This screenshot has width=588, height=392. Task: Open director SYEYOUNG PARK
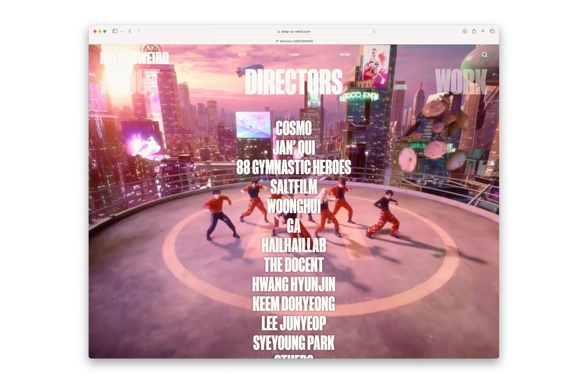(294, 343)
